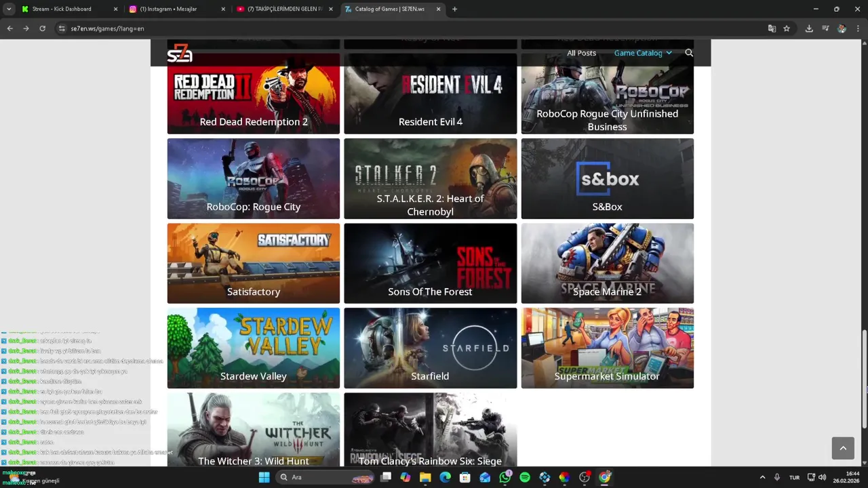Open the media control icon in toolbar
The image size is (868, 488).
(x=825, y=28)
